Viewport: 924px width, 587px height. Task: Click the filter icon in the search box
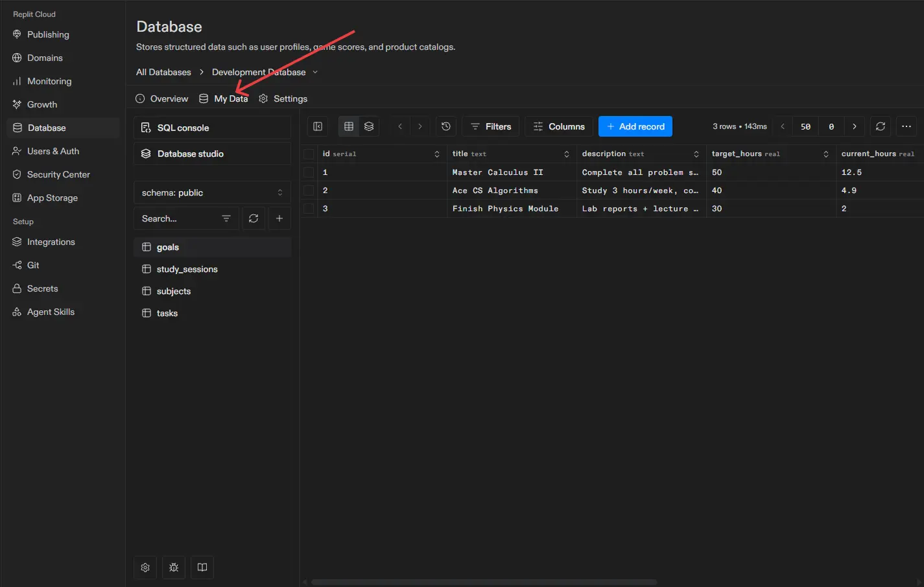(x=226, y=218)
